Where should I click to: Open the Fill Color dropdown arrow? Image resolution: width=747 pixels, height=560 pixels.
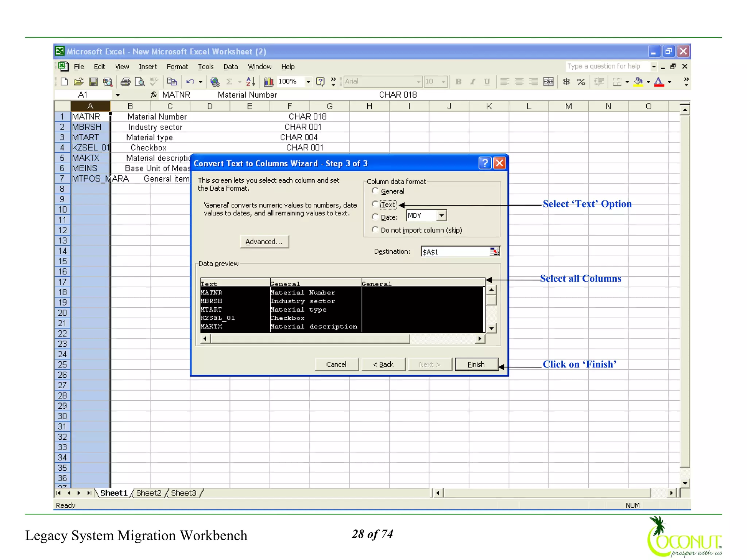[648, 82]
